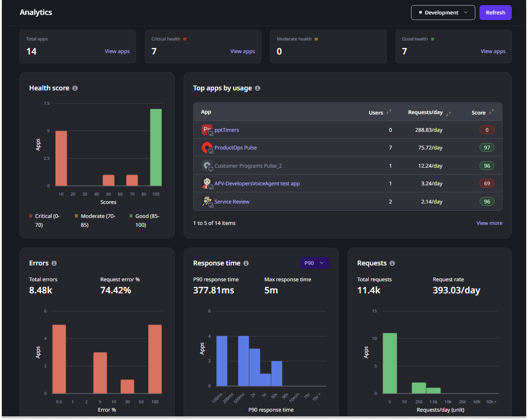Click the 11.4k total requests value
Viewport: 528px width, 420px height.
pos(369,290)
